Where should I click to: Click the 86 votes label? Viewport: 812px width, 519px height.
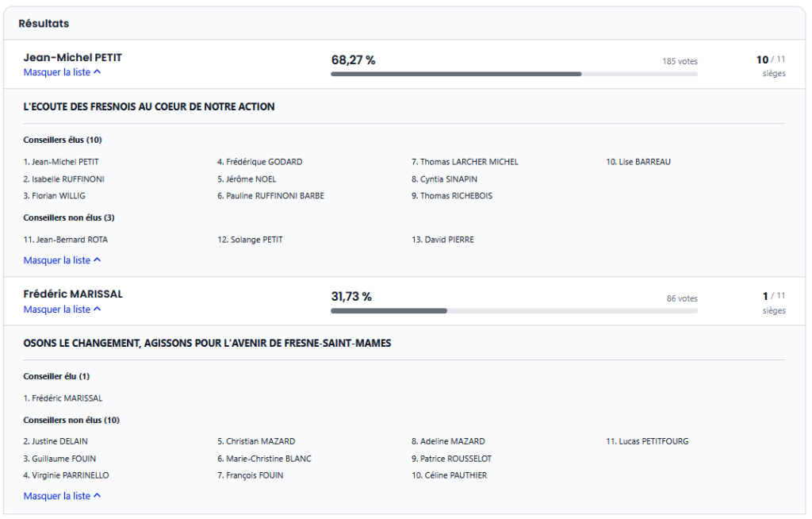(682, 298)
